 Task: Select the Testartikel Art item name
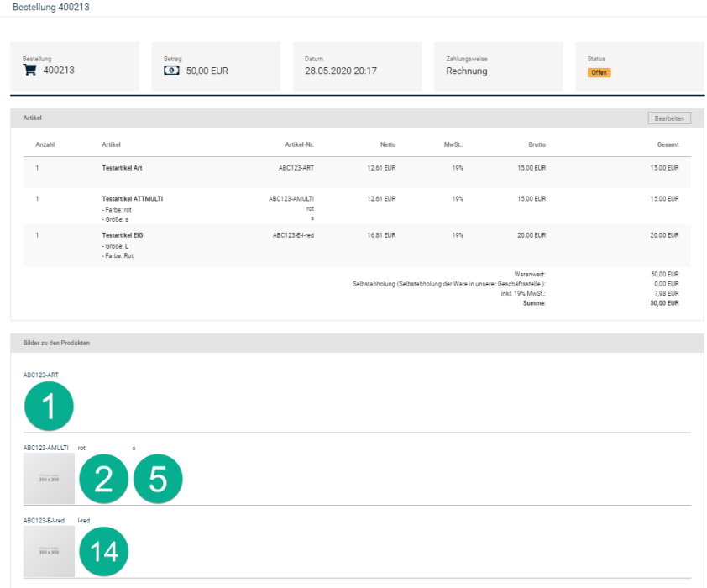[123, 168]
